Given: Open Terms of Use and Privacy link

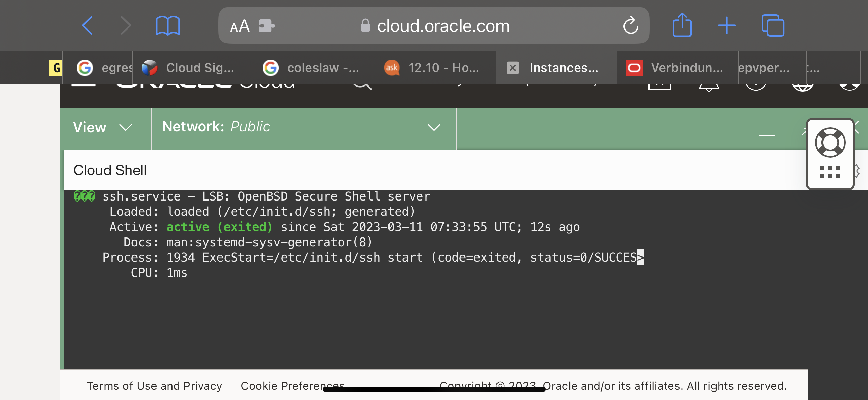Looking at the screenshot, I should [x=155, y=386].
